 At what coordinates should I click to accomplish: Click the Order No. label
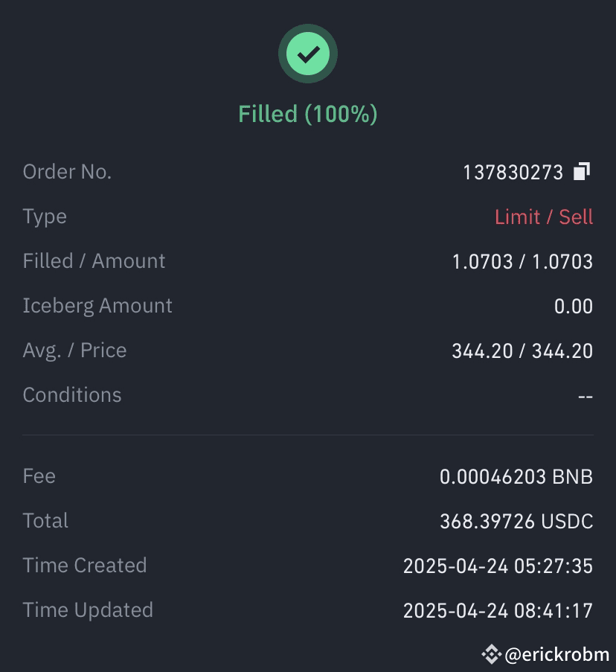coord(67,172)
